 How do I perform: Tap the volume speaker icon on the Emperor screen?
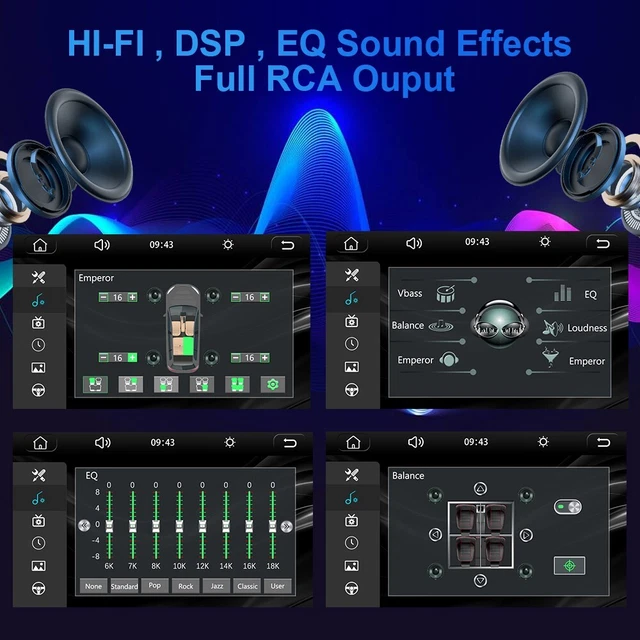tap(102, 245)
